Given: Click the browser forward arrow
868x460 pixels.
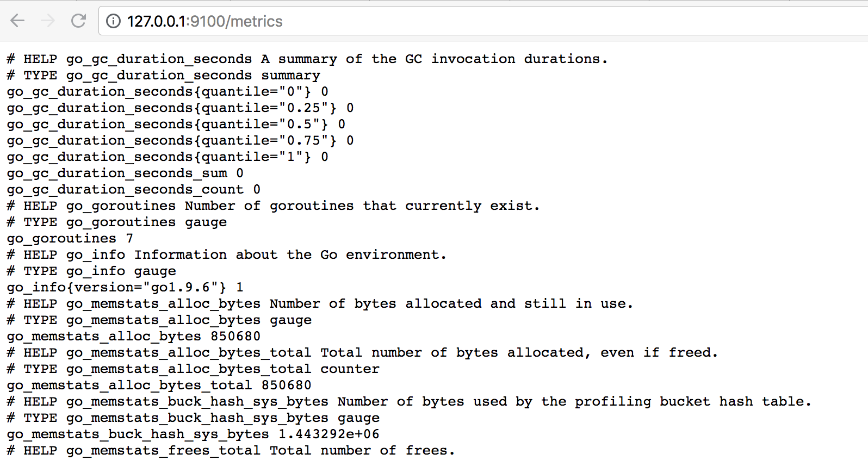Looking at the screenshot, I should (48, 21).
